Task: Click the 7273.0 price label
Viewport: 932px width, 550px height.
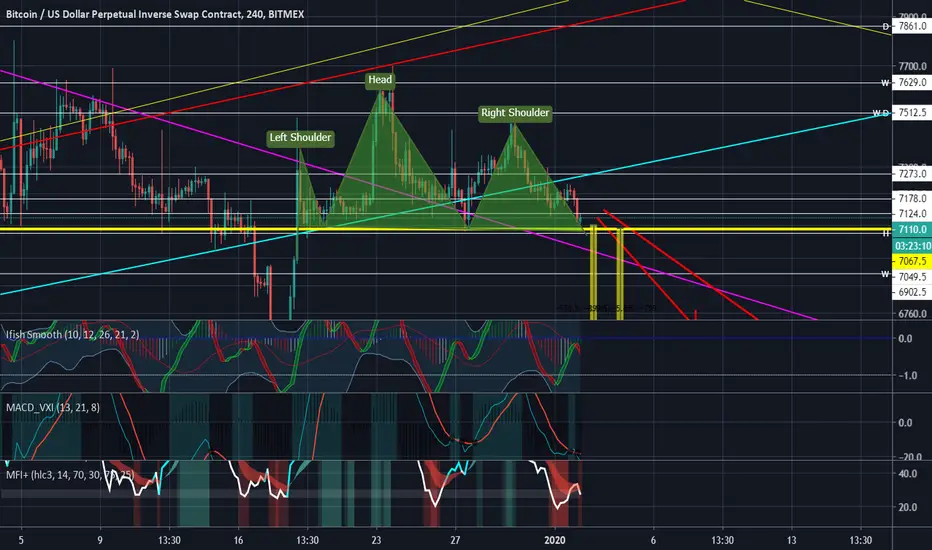Action: [x=912, y=174]
